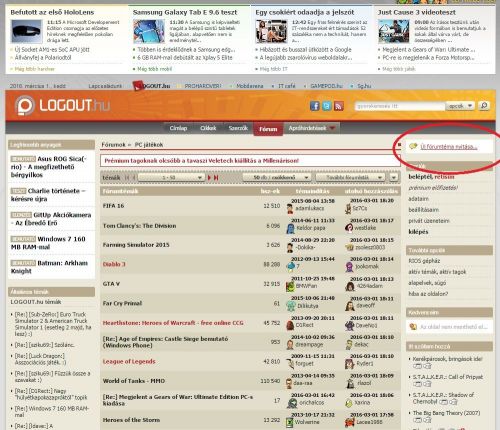
Task: Click adamlukacs user avatar
Action: point(290,209)
